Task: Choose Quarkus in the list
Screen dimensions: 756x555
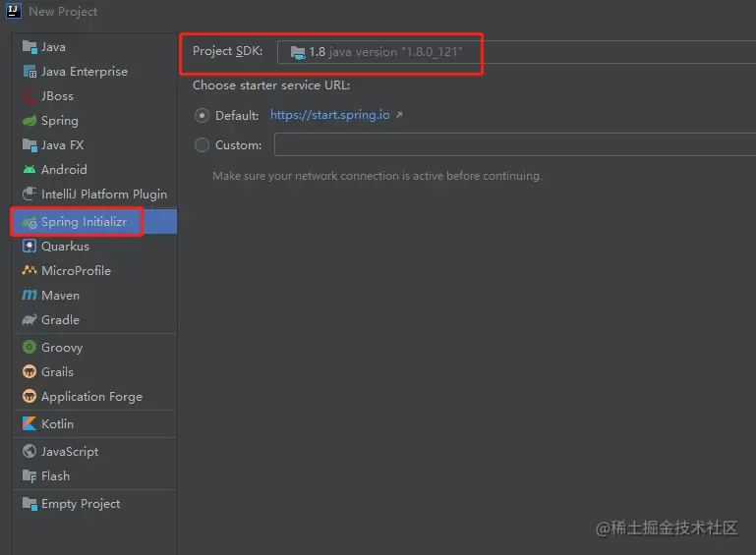Action: pos(94,247)
